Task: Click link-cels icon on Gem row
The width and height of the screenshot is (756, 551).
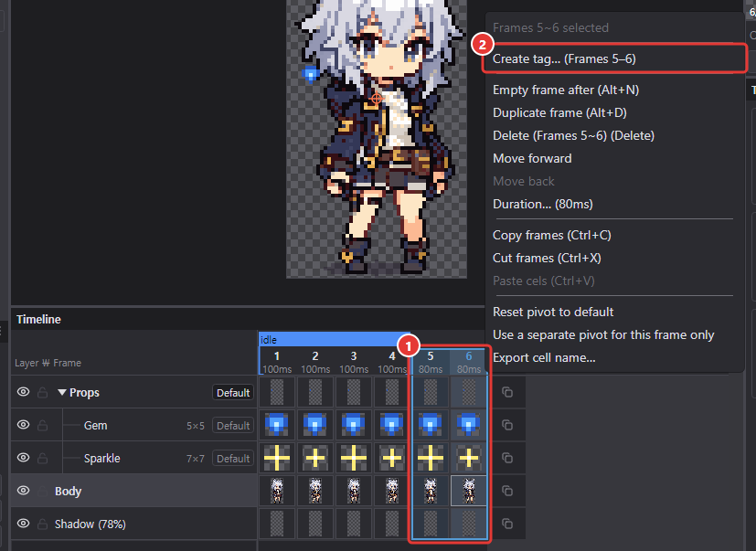Action: click(x=507, y=425)
